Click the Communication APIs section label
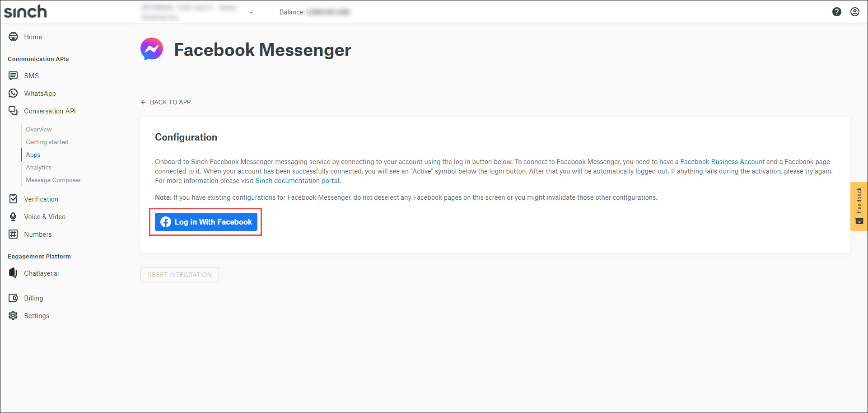Screen dimensions: 868x413 (x=38, y=59)
